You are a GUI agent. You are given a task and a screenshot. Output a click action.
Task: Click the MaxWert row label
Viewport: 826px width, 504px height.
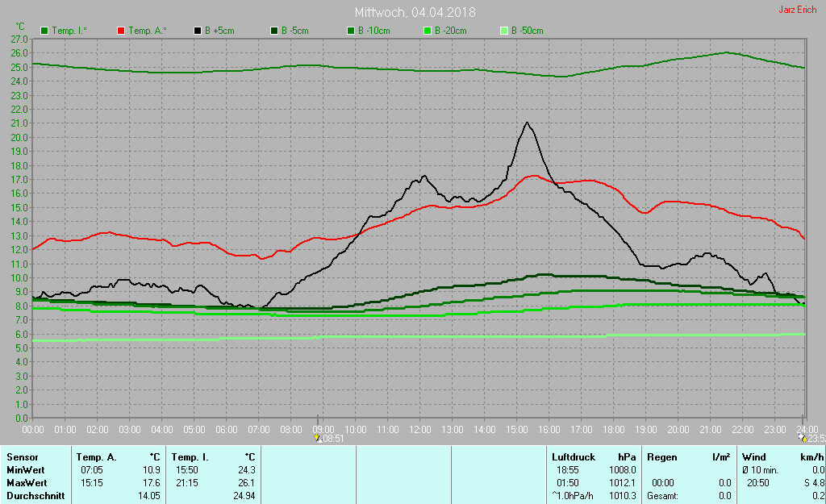(x=26, y=482)
